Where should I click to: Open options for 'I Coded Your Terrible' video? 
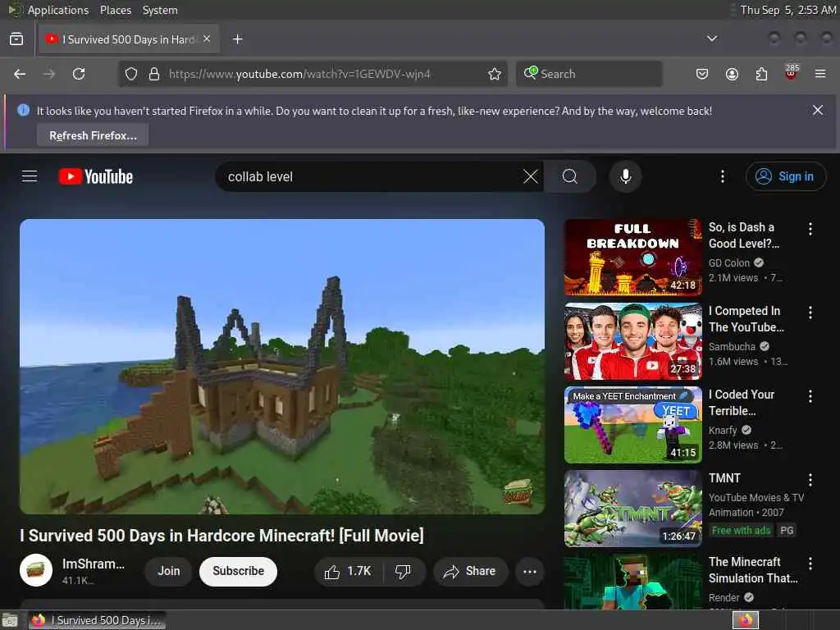point(810,396)
